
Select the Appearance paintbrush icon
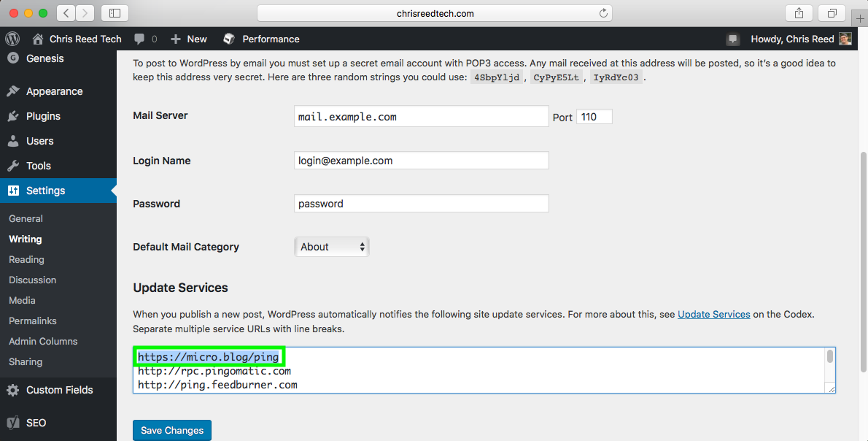click(12, 91)
